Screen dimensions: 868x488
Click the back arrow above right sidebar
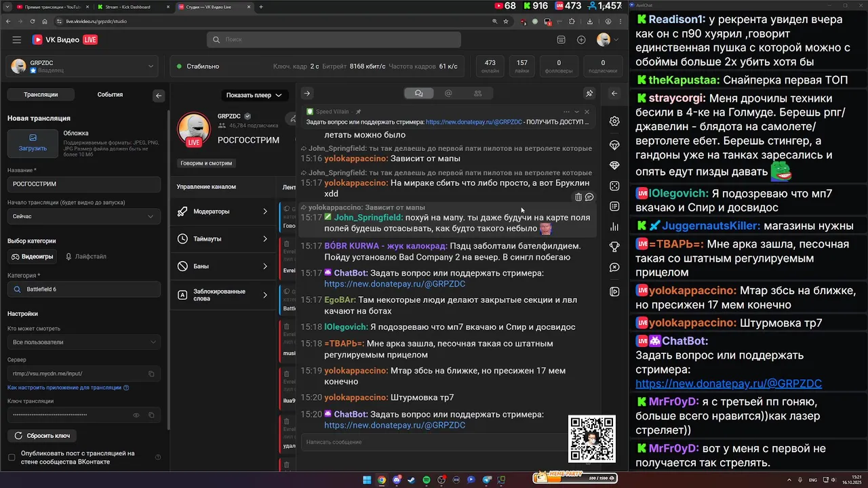click(x=614, y=94)
